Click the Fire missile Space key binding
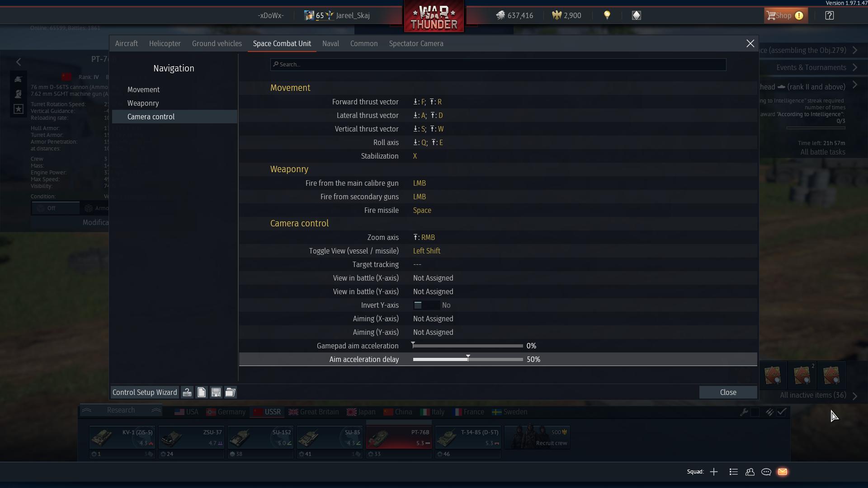 422,211
